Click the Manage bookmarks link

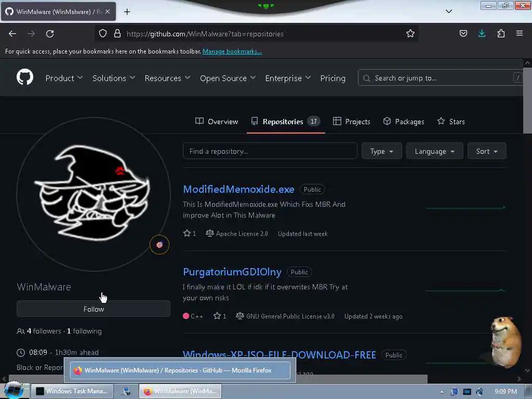[x=232, y=51]
